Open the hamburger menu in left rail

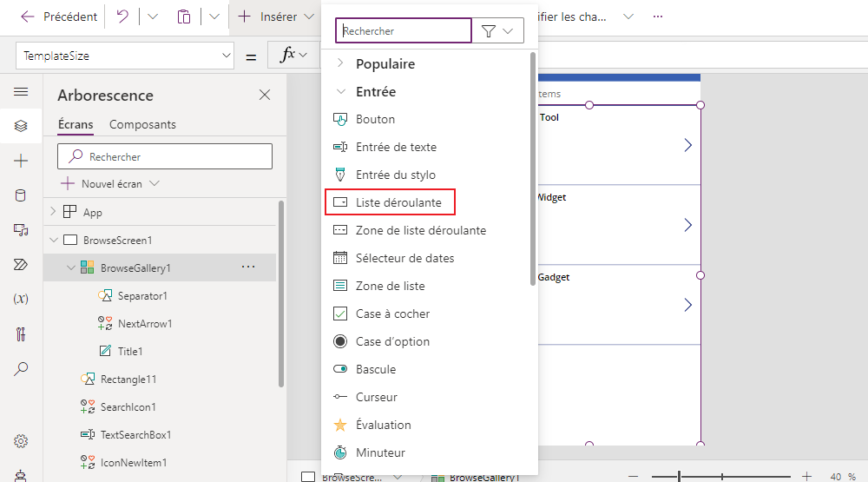tap(21, 91)
